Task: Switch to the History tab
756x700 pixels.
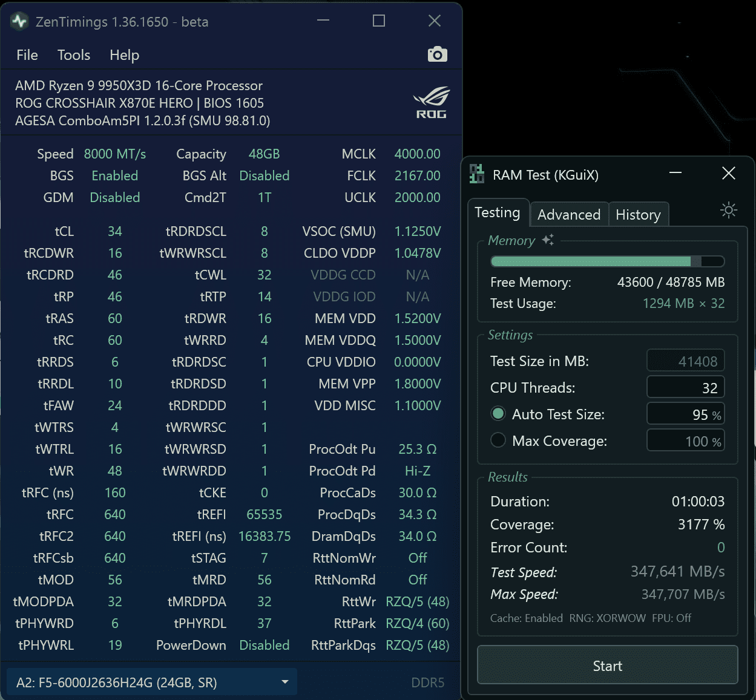Action: [638, 215]
